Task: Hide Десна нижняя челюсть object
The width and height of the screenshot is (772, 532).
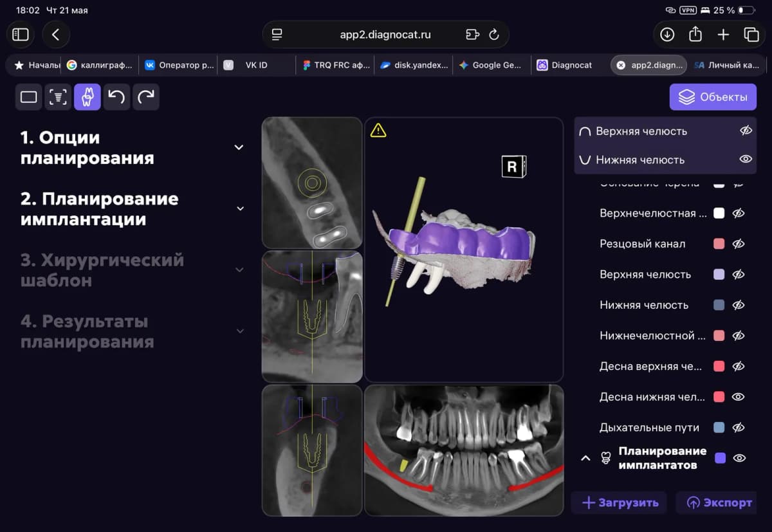Action: tap(739, 397)
